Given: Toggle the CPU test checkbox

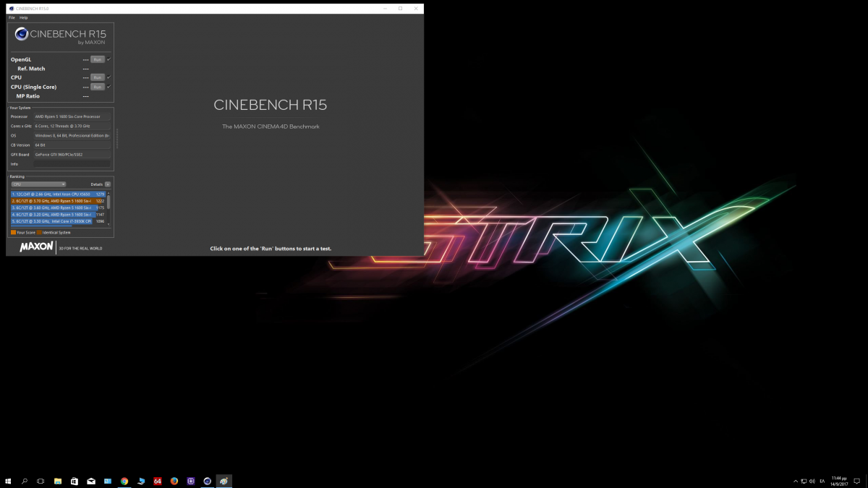Looking at the screenshot, I should (109, 77).
